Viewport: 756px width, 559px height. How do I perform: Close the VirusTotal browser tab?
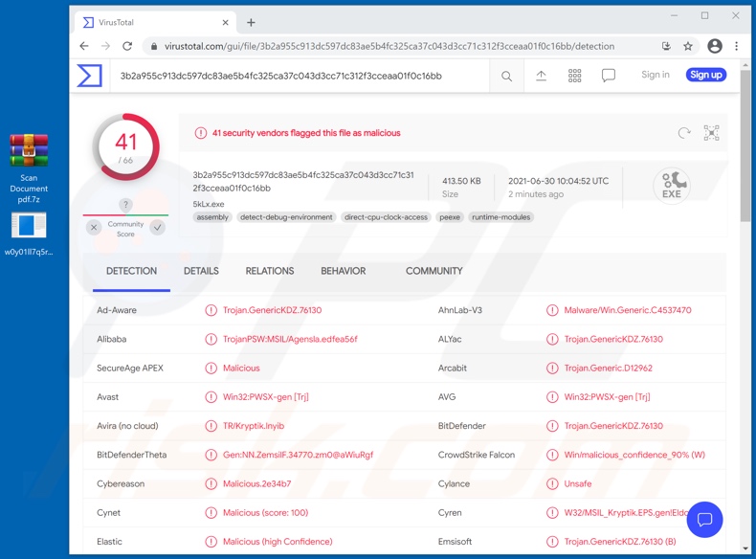[225, 22]
